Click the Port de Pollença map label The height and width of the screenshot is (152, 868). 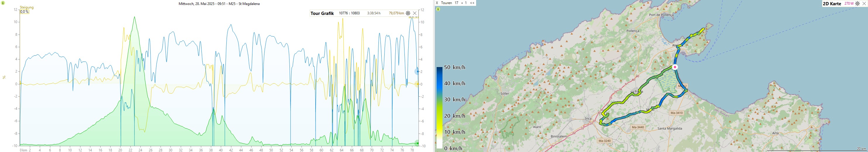[x=661, y=15]
